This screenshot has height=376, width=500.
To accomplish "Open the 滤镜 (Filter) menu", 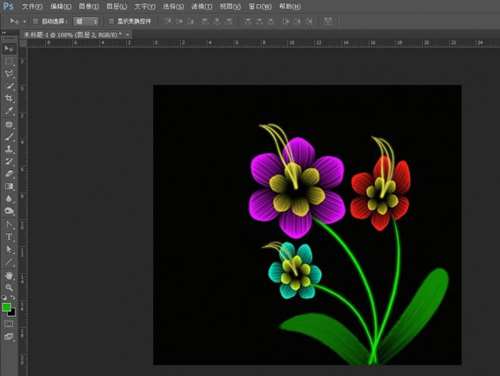I will (x=202, y=6).
